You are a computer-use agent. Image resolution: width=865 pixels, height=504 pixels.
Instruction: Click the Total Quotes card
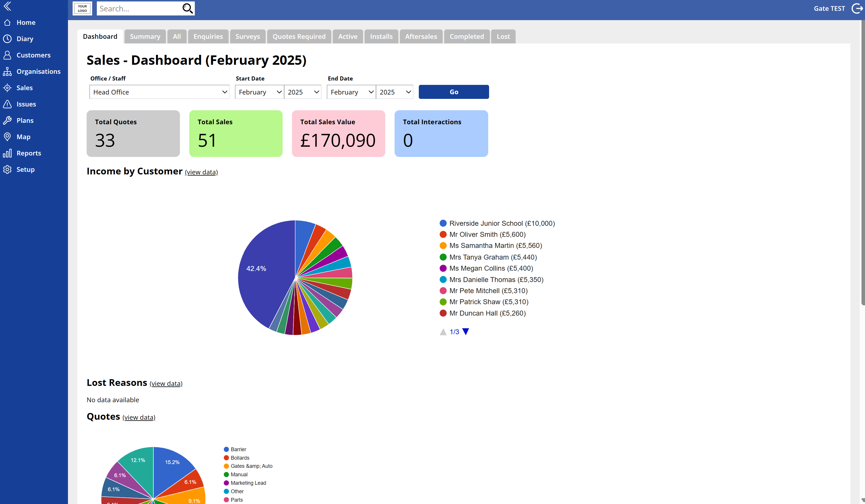133,134
